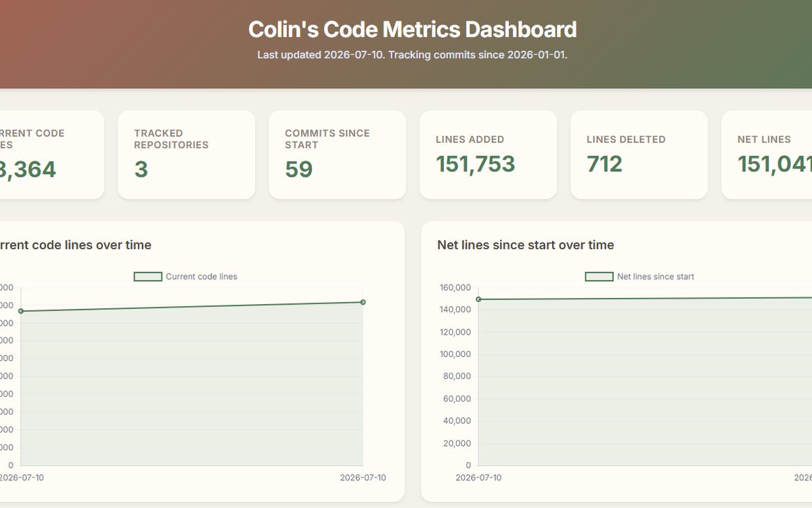The width and height of the screenshot is (812, 508).
Task: Click the LINES DELETED card label
Action: click(626, 140)
